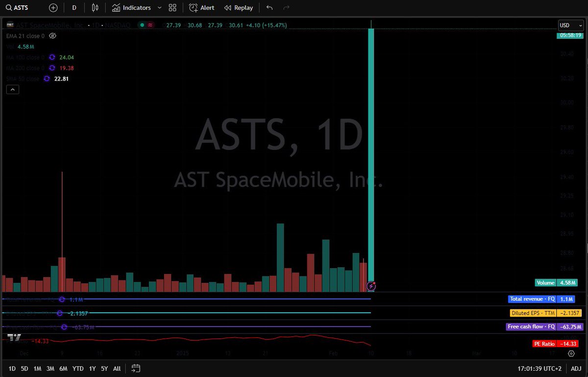Click the Diluted EPS refresh icon
This screenshot has width=588, height=377.
(60, 313)
